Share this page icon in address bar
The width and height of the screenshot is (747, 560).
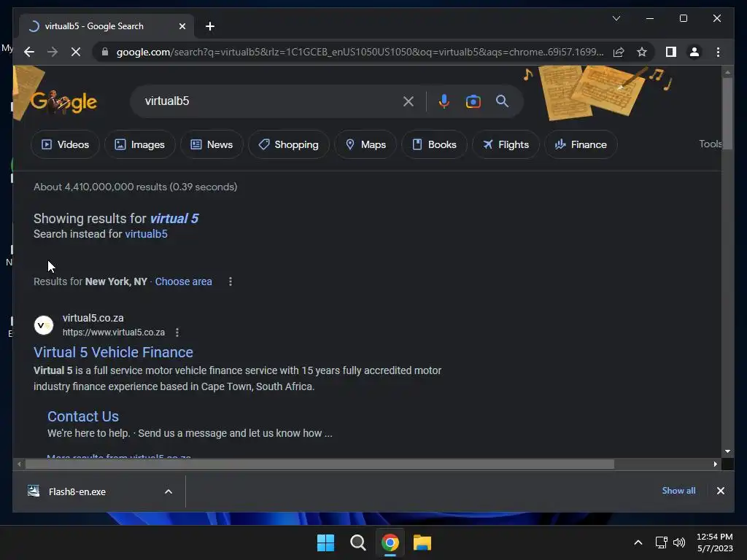click(x=619, y=52)
